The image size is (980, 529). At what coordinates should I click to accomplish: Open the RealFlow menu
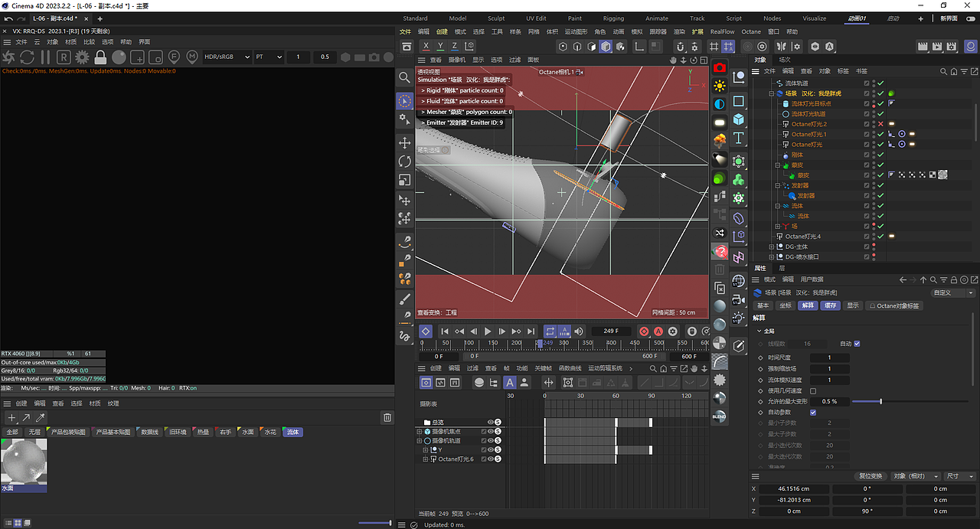722,31
